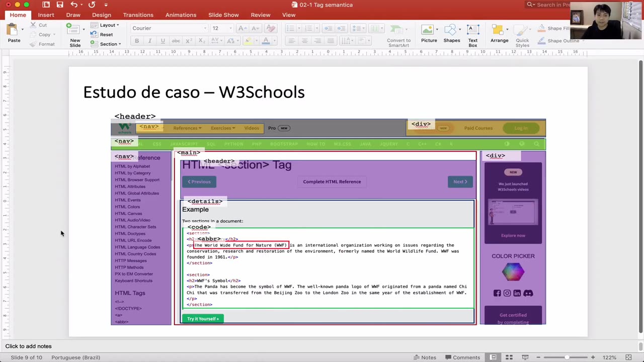This screenshot has width=644, height=362.
Task: Toggle Underline formatting
Action: [x=163, y=41]
